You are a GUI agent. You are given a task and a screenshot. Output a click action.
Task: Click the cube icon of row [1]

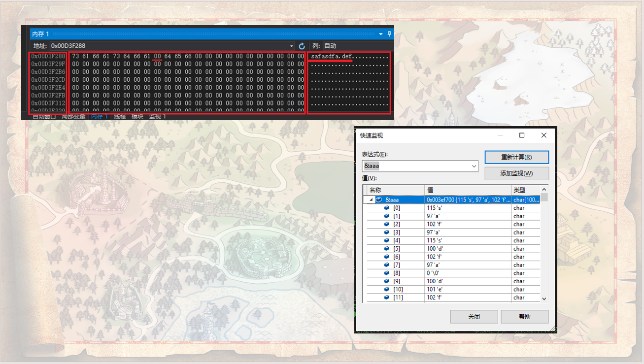coord(387,216)
